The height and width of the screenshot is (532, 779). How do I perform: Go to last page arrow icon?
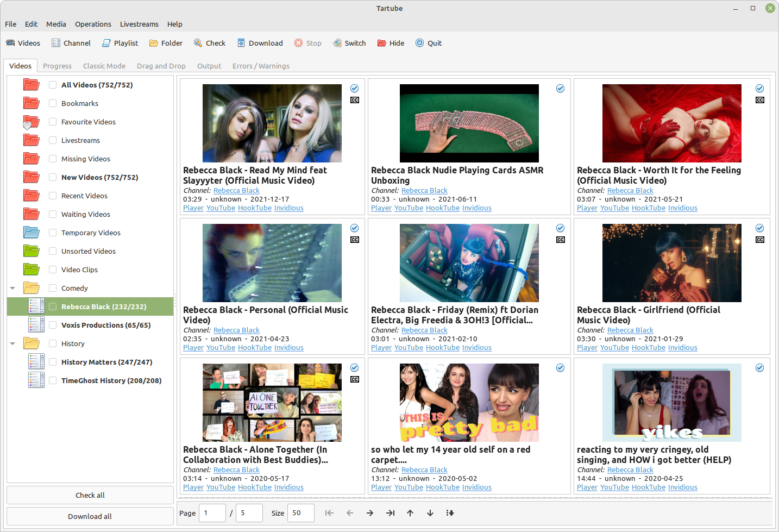390,513
